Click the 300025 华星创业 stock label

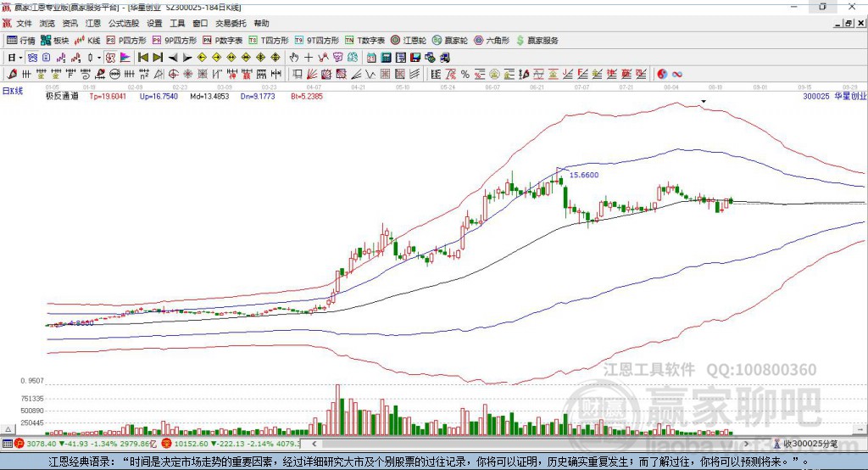[835, 97]
